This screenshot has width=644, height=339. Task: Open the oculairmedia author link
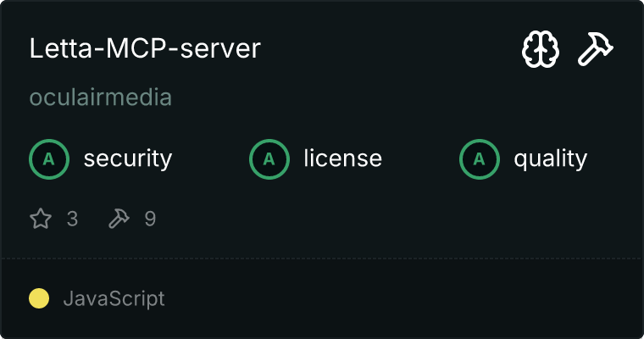[x=101, y=97]
